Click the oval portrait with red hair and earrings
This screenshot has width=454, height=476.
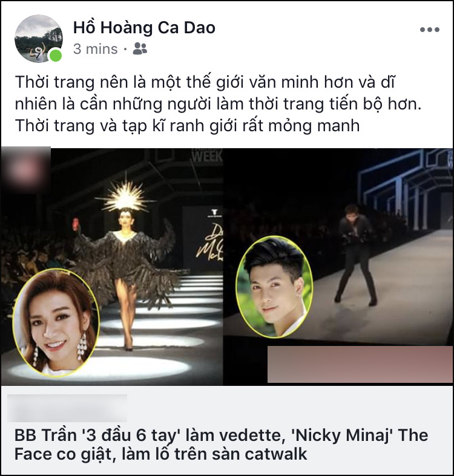(56, 323)
